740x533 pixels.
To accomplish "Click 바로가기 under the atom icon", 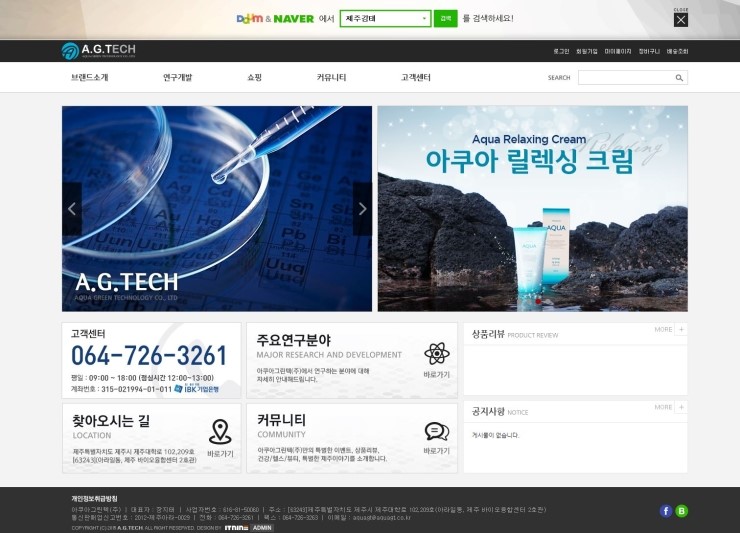I will [437, 375].
